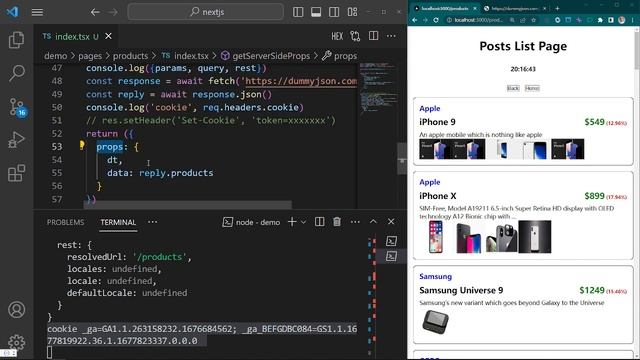
Task: Open the Run and Debug view
Action: (16, 140)
